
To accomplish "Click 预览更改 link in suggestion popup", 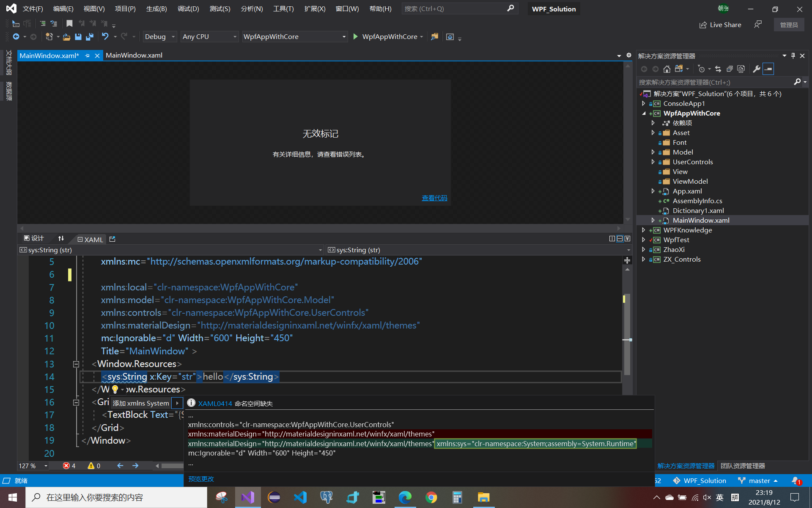I will tap(201, 479).
